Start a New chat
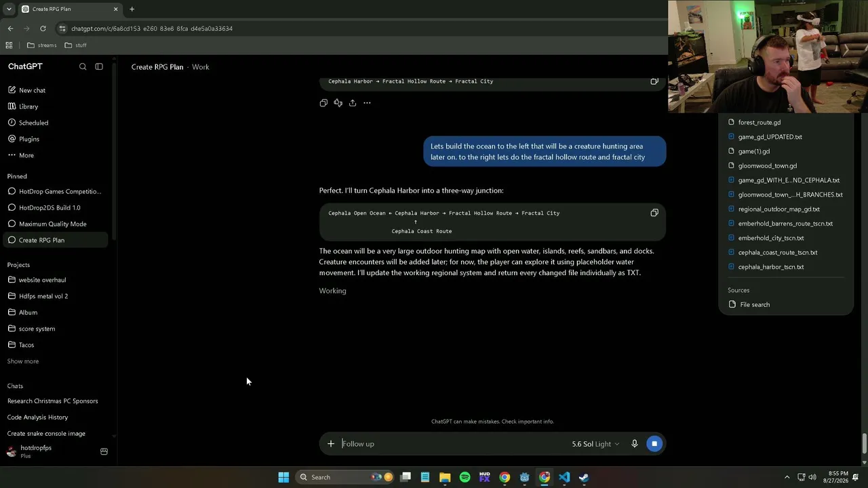This screenshot has height=488, width=868. pyautogui.click(x=56, y=90)
